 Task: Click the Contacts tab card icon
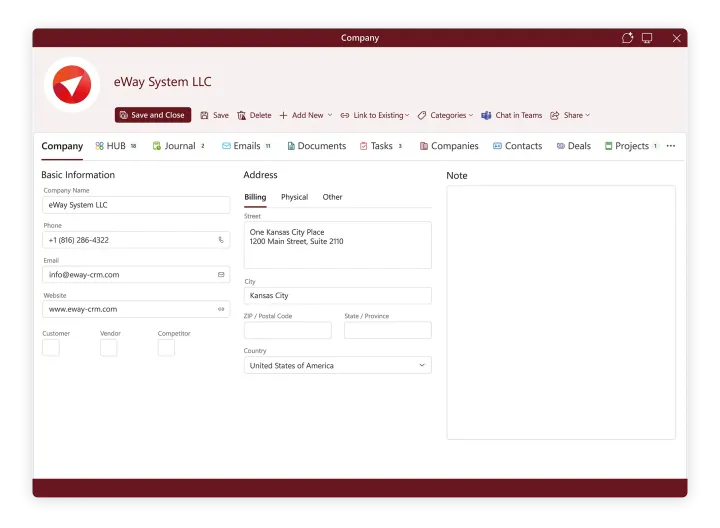pos(497,146)
